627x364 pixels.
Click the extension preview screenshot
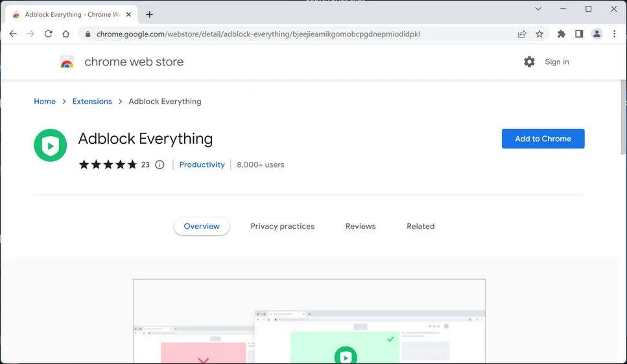[x=309, y=321]
